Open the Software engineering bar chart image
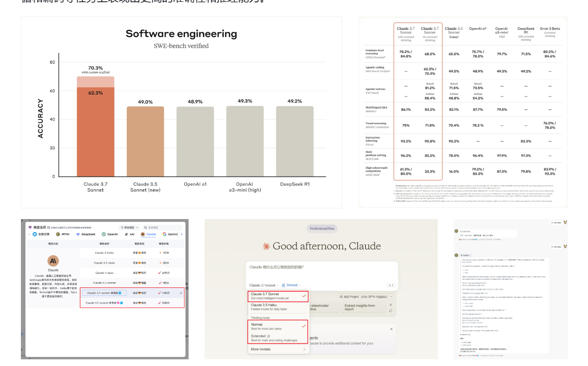Screen dimensions: 588x366 click(x=181, y=112)
